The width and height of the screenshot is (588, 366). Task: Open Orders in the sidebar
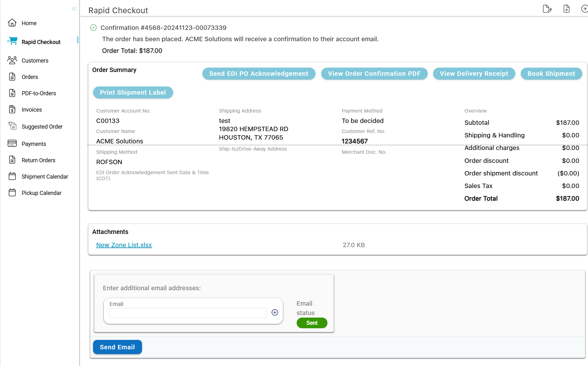point(30,77)
